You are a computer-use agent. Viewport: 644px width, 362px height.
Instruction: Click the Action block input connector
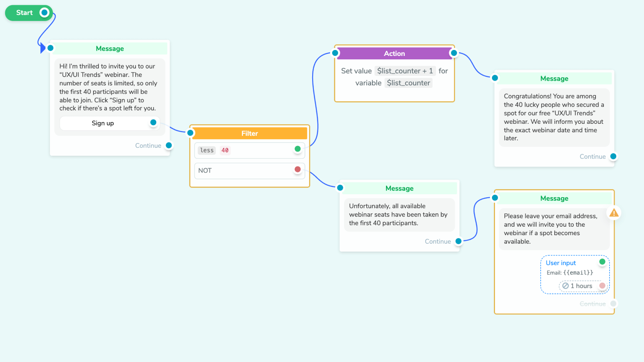(x=335, y=53)
